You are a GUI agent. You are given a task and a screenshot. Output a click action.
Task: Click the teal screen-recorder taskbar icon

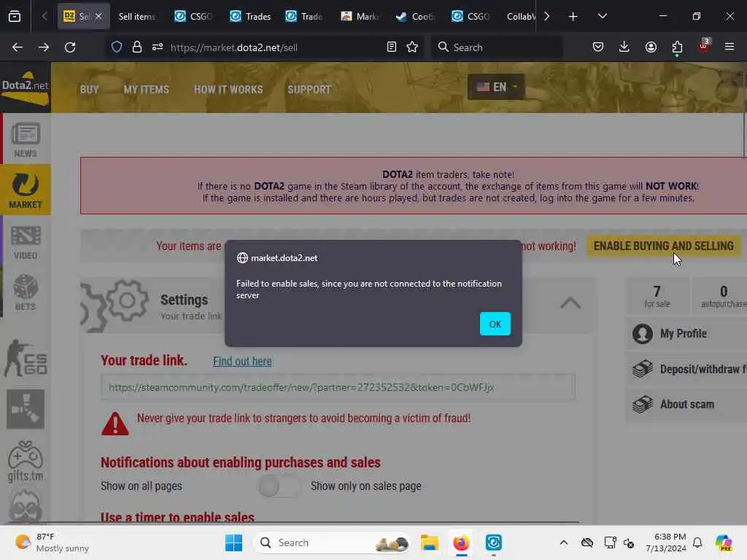(x=494, y=542)
